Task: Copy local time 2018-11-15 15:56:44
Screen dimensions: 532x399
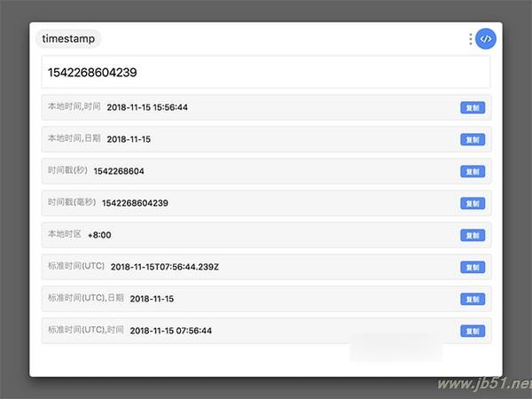Action: pos(473,108)
